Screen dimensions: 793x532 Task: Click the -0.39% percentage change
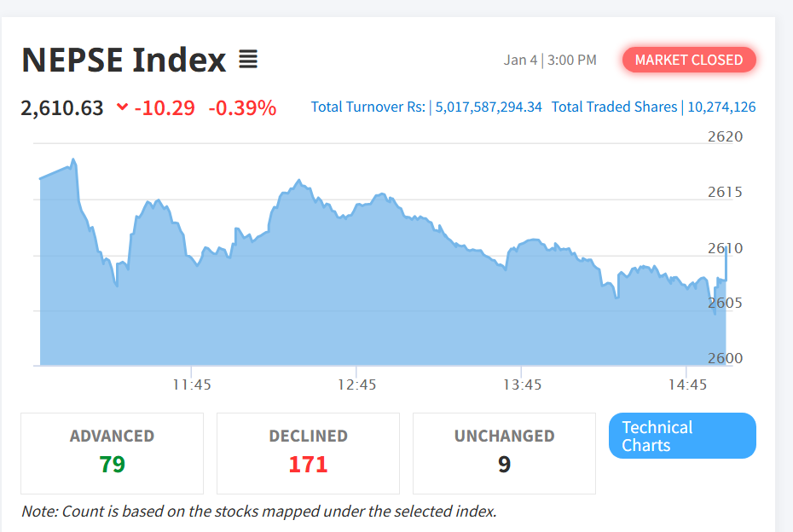[x=242, y=108]
